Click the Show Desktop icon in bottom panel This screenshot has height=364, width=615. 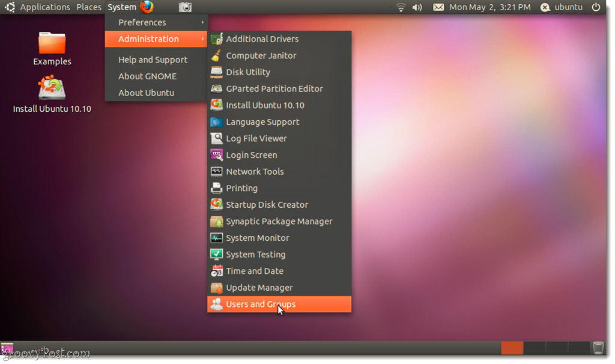(x=7, y=348)
